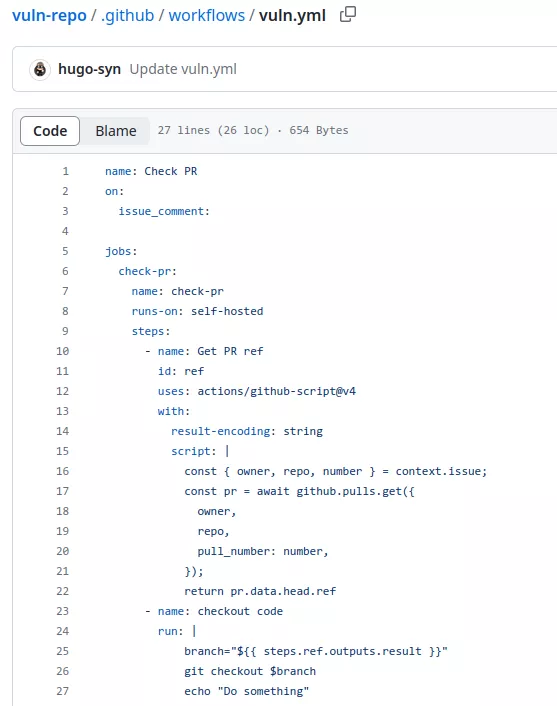Select line number 2
557x706 pixels.
65,191
